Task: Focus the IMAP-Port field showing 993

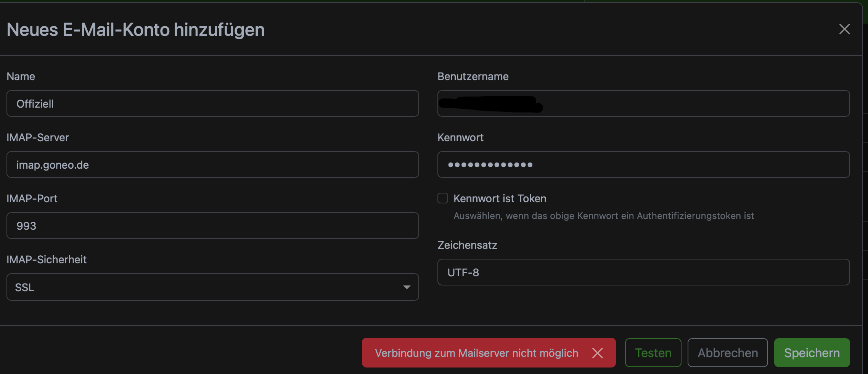Action: (x=212, y=226)
